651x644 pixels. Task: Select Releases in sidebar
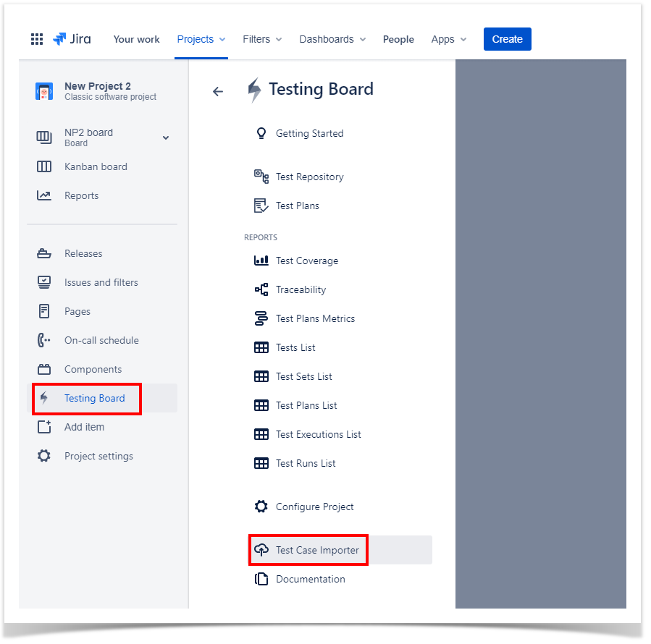[83, 253]
